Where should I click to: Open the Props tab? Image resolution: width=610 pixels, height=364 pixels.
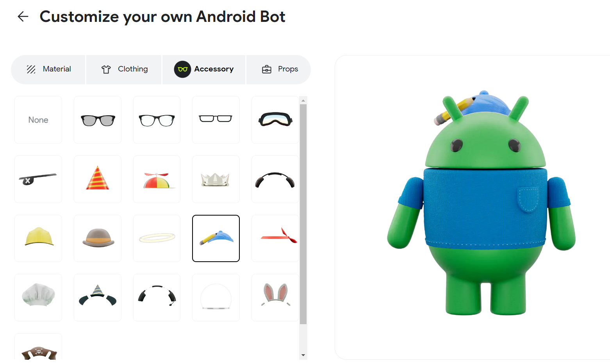tap(279, 70)
